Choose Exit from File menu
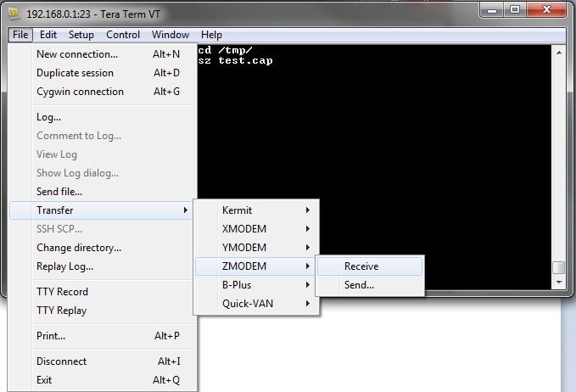The width and height of the screenshot is (576, 392). 102,380
